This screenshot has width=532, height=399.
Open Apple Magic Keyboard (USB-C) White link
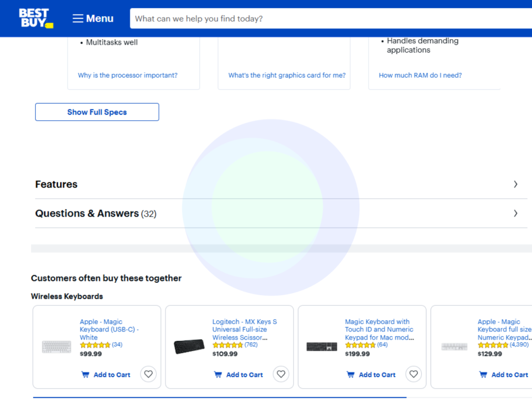(109, 329)
